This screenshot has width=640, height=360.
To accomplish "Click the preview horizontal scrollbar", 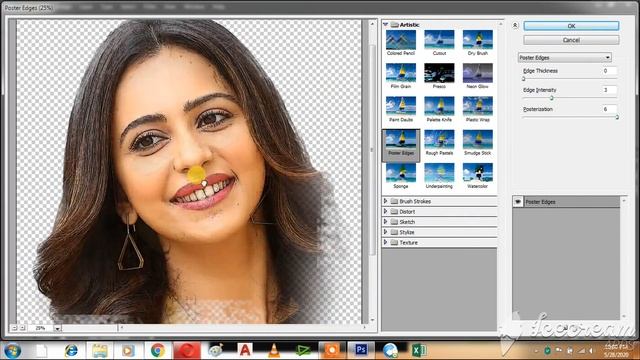I will coord(243,328).
